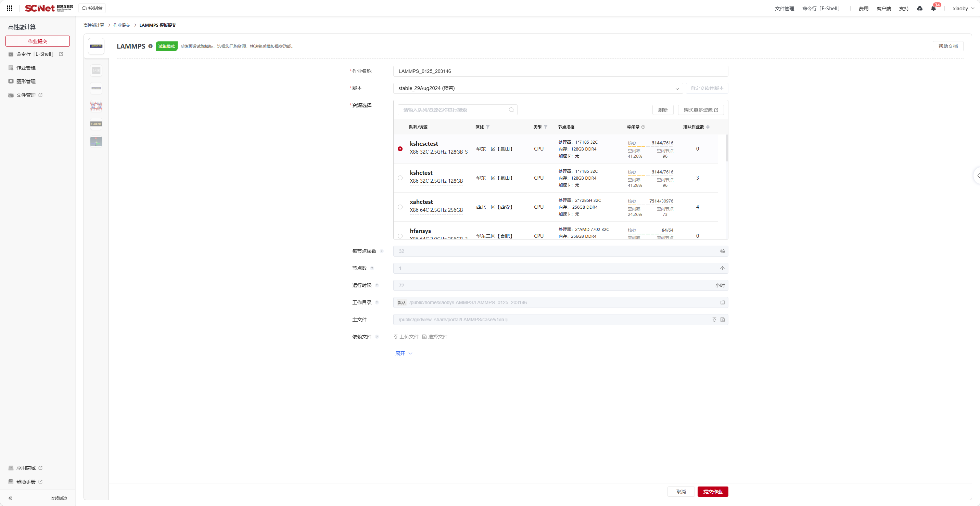The image size is (980, 506).
Task: Filter by 类型 column funnel icon
Action: pos(546,127)
